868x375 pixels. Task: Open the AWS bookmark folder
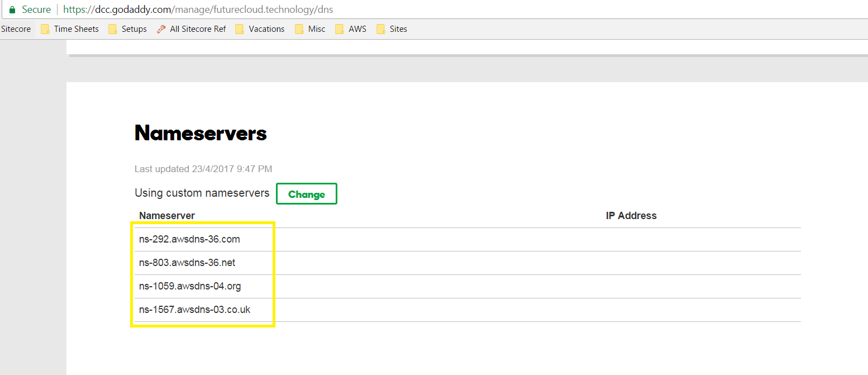(x=351, y=29)
